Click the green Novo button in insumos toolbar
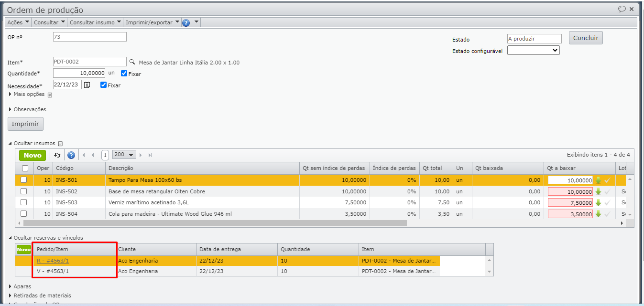 tap(33, 155)
